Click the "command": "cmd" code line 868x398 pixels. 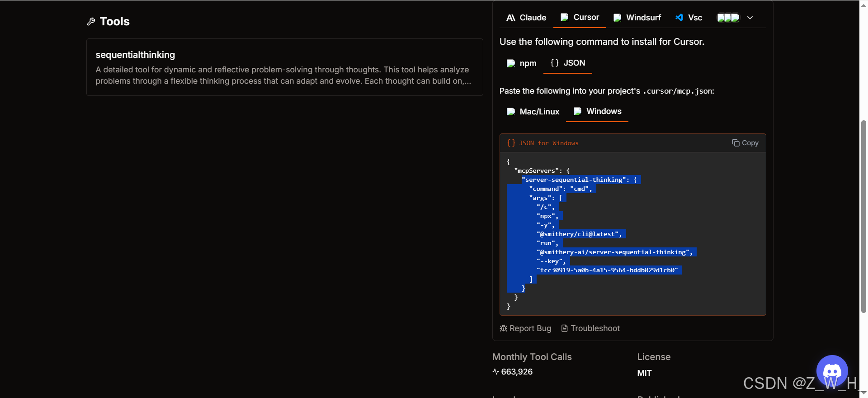(561, 189)
